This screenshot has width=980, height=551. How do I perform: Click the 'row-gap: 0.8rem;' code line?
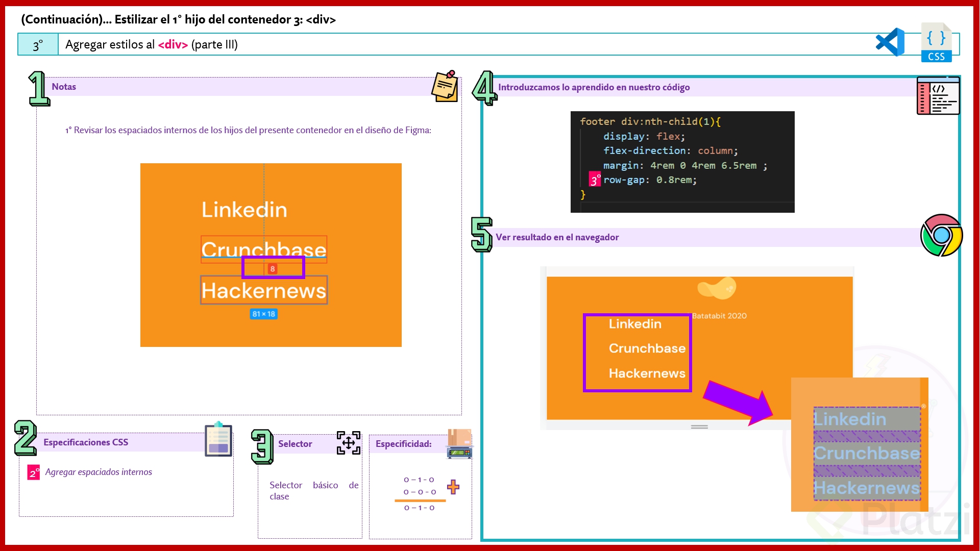point(650,180)
